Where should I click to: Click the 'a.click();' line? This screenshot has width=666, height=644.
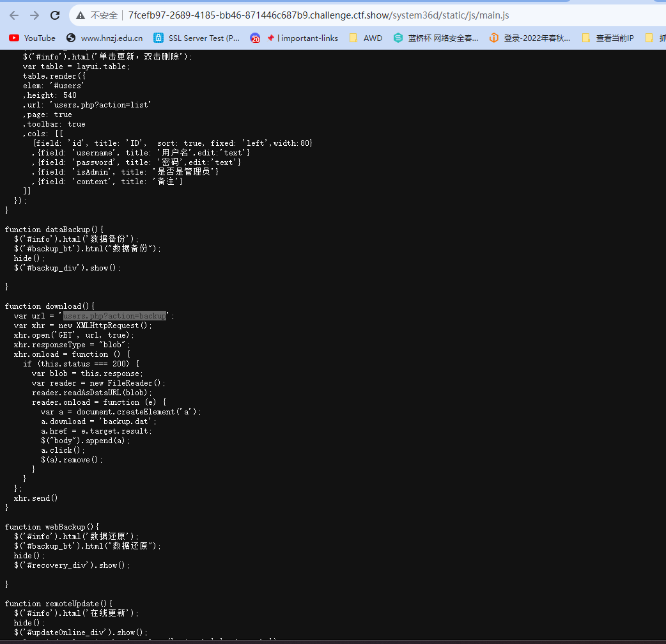click(63, 450)
